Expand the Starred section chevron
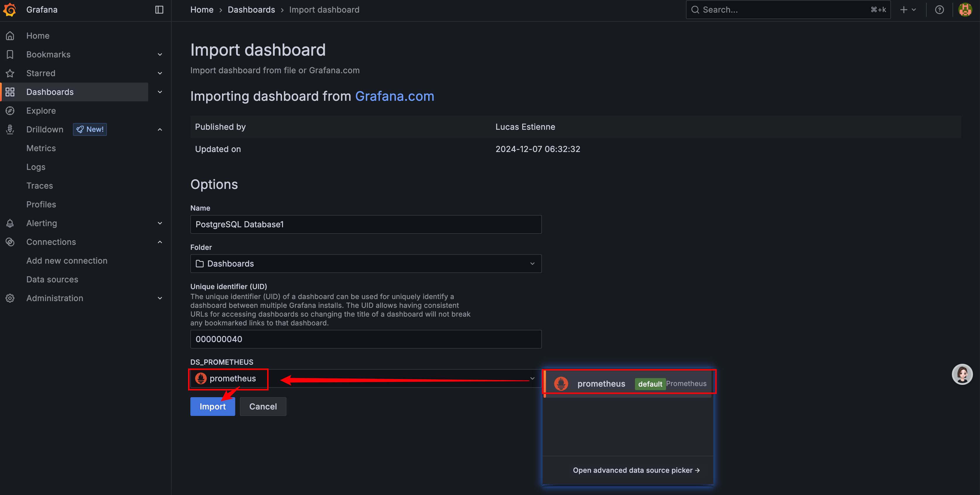 pyautogui.click(x=160, y=73)
